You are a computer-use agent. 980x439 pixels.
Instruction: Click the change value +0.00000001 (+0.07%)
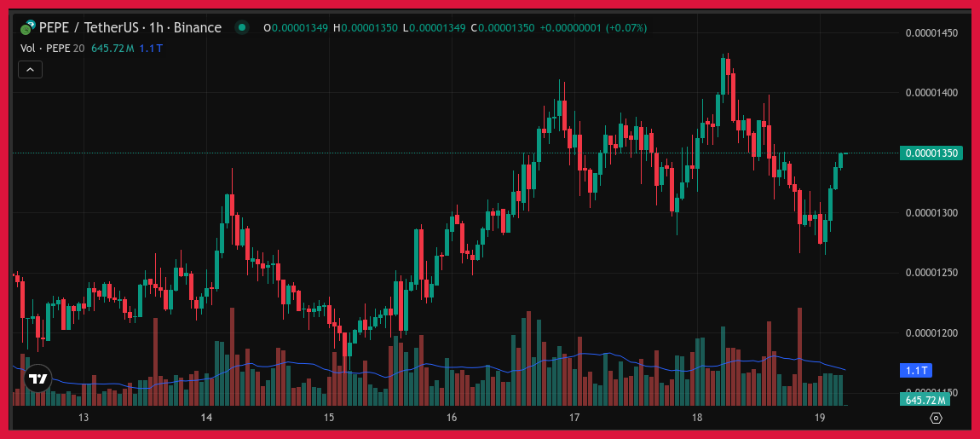pos(593,28)
